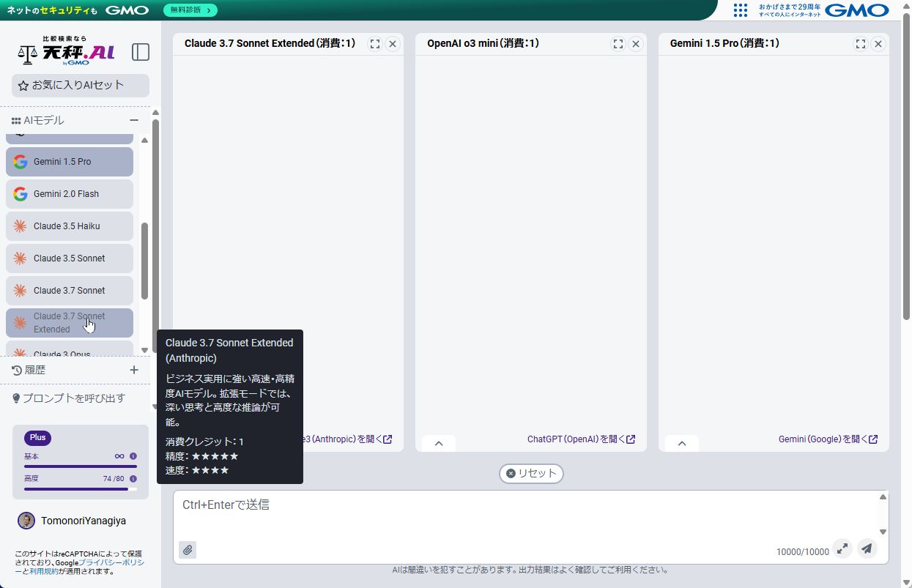
Task: Expand the prompt editor with arrows icon
Action: click(842, 548)
